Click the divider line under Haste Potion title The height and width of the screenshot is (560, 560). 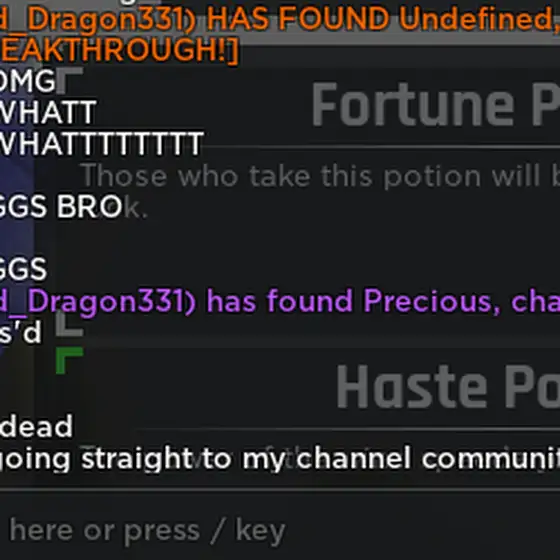[346, 428]
